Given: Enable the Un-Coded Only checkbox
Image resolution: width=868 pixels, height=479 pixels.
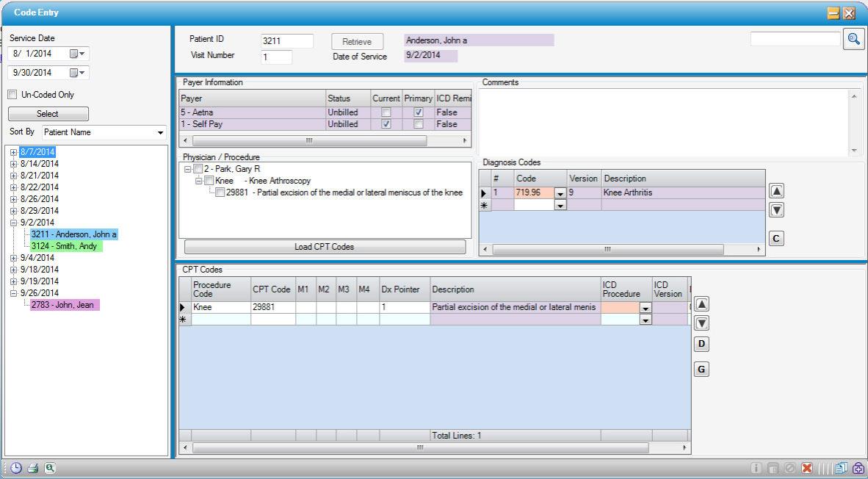Looking at the screenshot, I should [12, 94].
